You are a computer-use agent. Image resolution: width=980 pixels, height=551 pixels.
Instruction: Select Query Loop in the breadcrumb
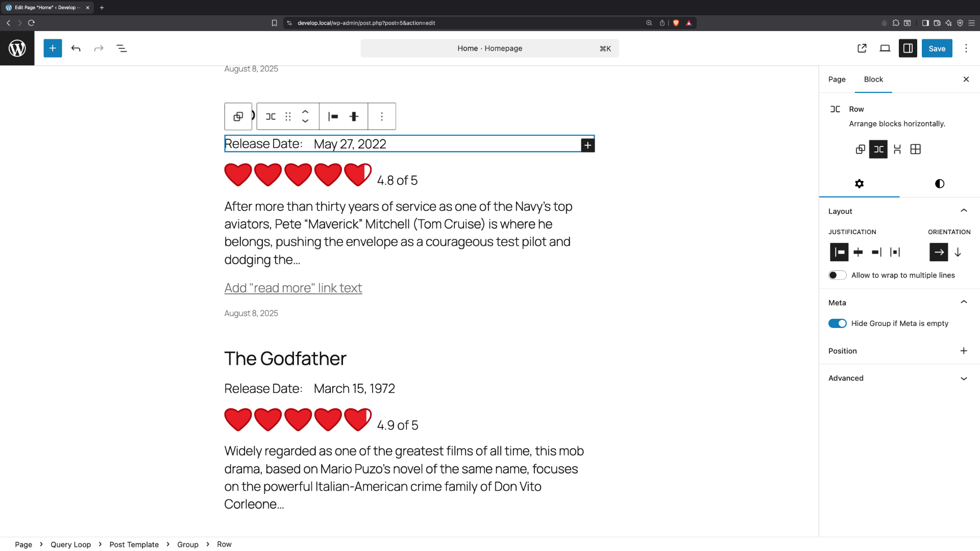(70, 544)
